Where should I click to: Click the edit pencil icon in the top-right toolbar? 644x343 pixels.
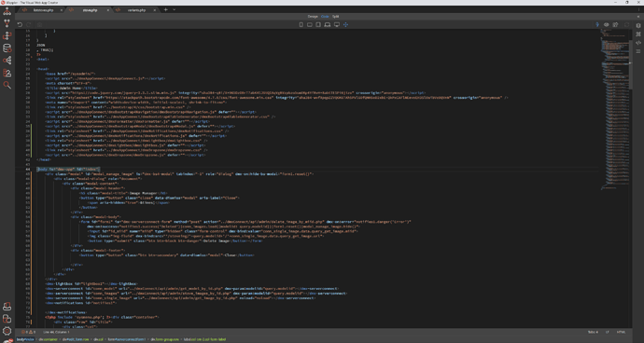(616, 25)
